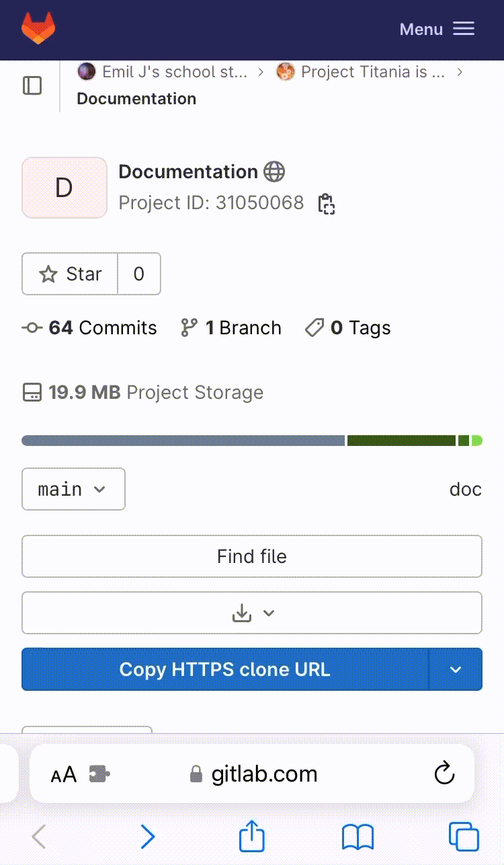Toggle the left sidebar panel icon
The height and width of the screenshot is (865, 504).
32,85
